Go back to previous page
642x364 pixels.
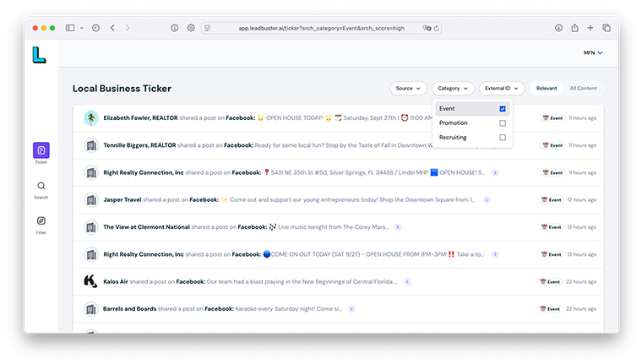[x=112, y=28]
